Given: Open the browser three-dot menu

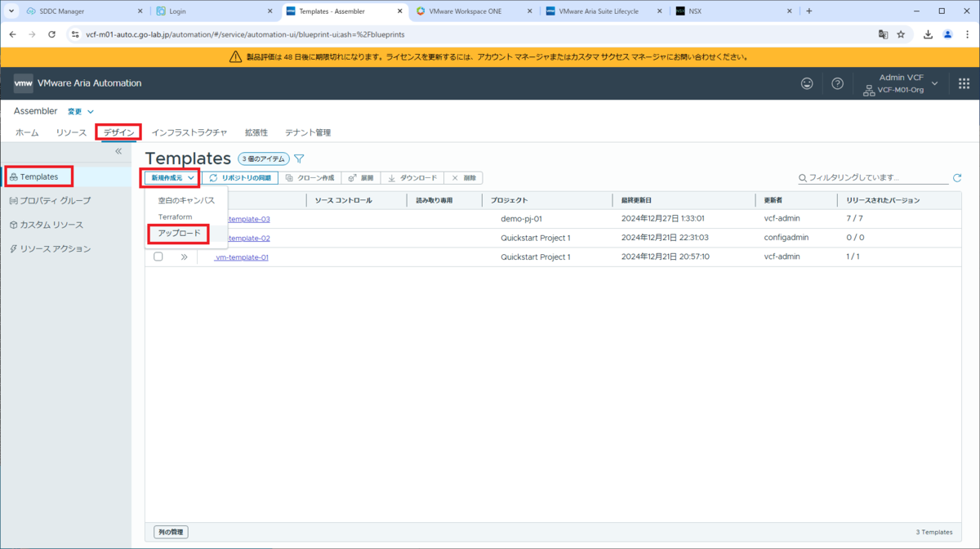Looking at the screenshot, I should coord(966,35).
